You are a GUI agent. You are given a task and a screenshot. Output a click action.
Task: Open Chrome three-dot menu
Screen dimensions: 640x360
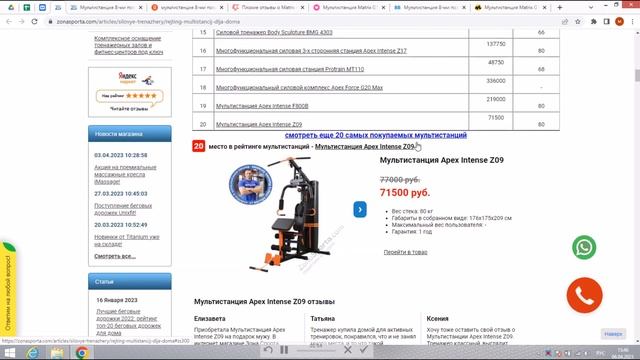632,22
